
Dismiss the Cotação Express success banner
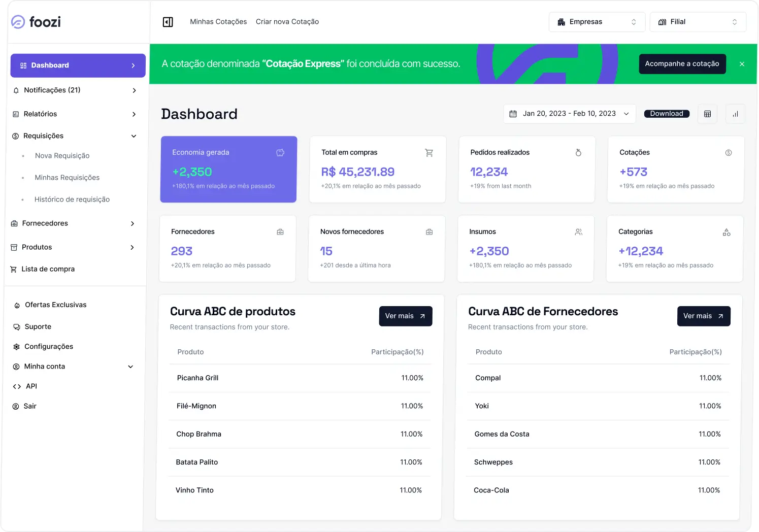(742, 64)
